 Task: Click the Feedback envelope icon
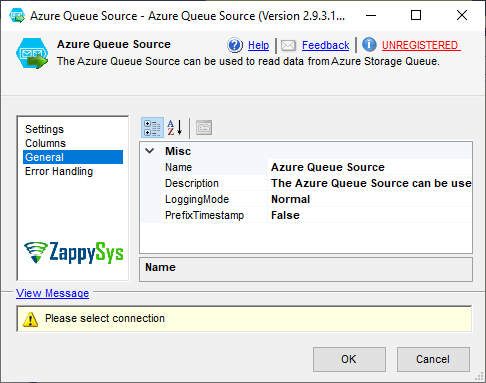click(288, 45)
